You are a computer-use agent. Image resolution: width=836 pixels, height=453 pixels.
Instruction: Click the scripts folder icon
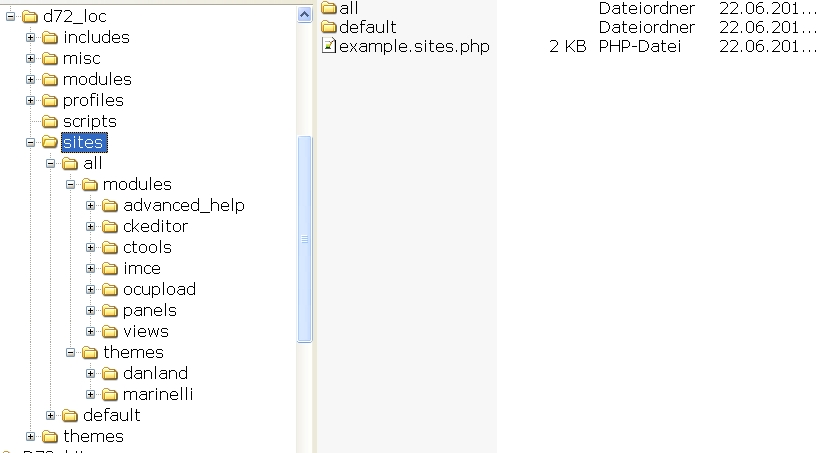coord(50,122)
